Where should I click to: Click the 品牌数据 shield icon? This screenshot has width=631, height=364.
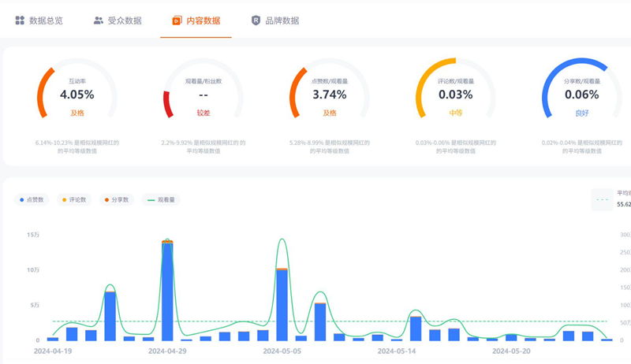(x=256, y=20)
